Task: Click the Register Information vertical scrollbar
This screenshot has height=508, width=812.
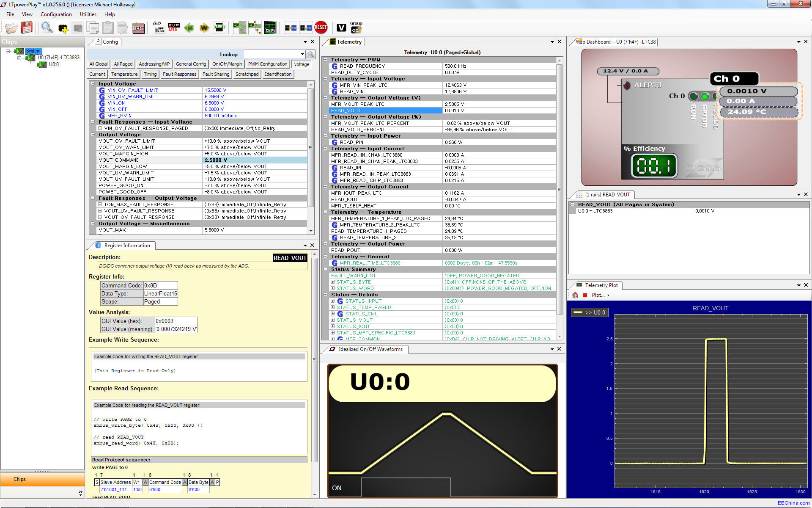Action: [314, 360]
